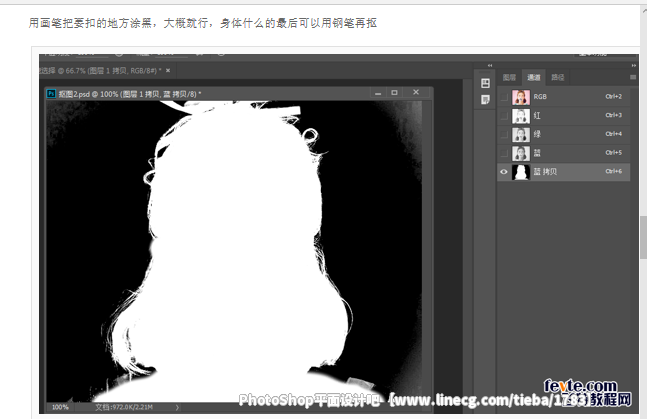Enable visibility for the 红 channel
Viewport: 647px width, 419px height.
(504, 116)
